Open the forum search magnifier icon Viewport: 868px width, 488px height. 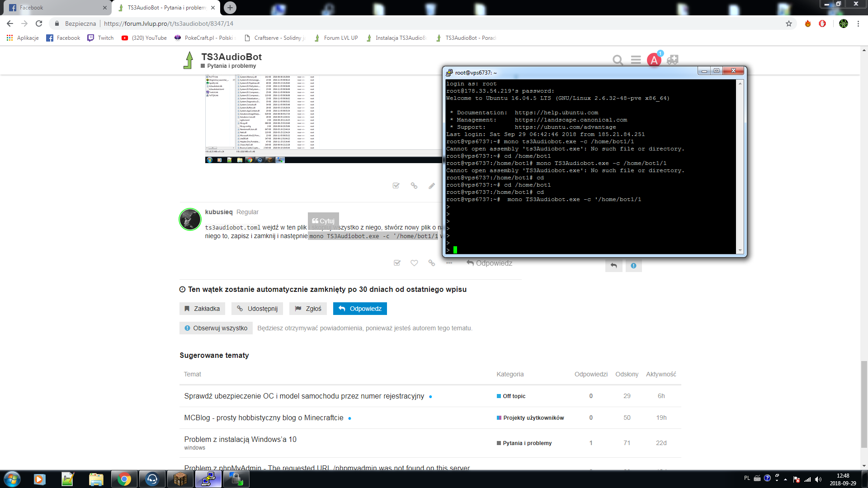coord(618,60)
